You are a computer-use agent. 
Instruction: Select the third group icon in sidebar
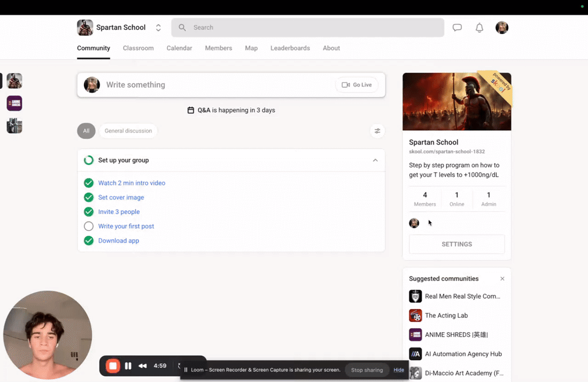[14, 126]
